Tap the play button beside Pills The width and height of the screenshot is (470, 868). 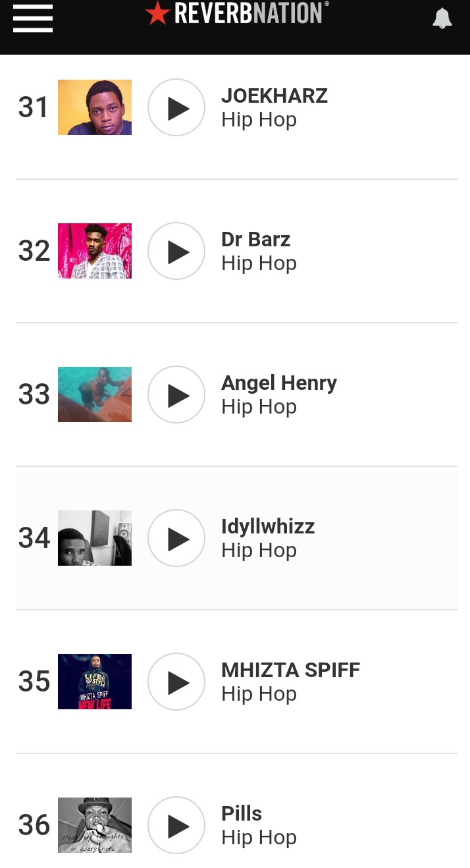click(x=178, y=825)
